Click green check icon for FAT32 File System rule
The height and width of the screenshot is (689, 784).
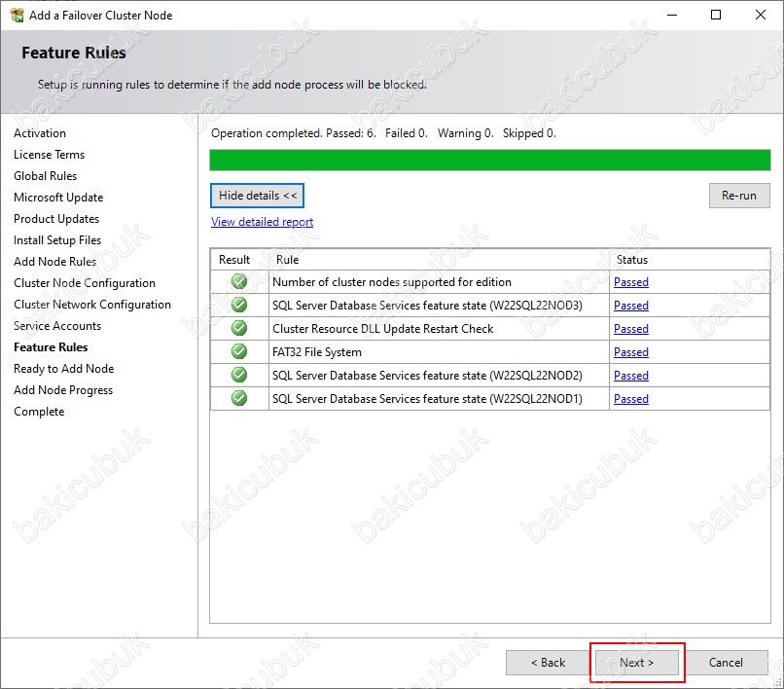(239, 351)
